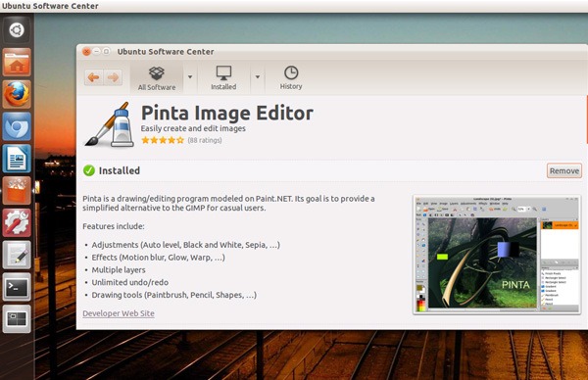The image size is (588, 380).
Task: Go forward with the right arrow button
Action: click(113, 77)
